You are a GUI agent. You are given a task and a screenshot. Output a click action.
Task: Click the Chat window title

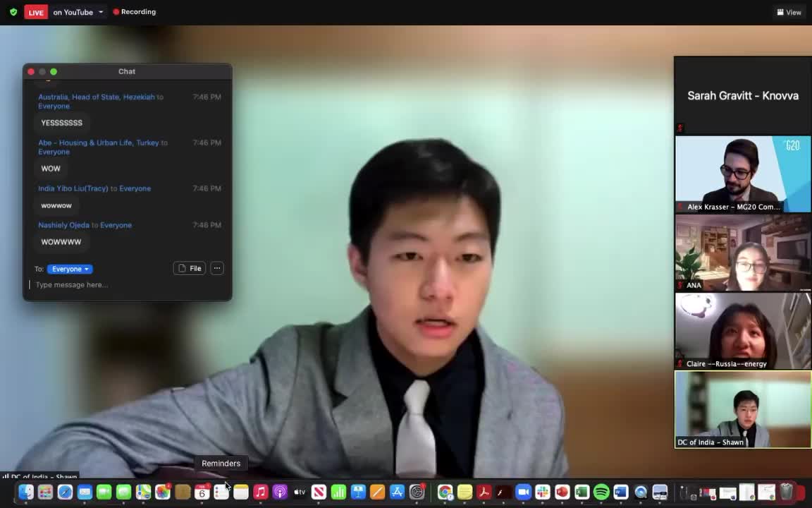127,71
